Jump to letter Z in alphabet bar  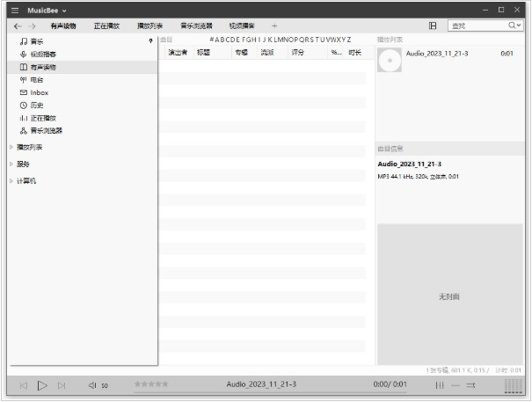(x=349, y=40)
